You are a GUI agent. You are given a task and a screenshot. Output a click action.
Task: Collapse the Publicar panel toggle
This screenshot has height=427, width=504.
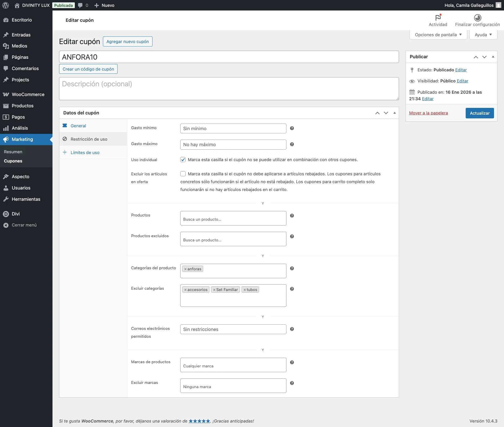pos(493,57)
